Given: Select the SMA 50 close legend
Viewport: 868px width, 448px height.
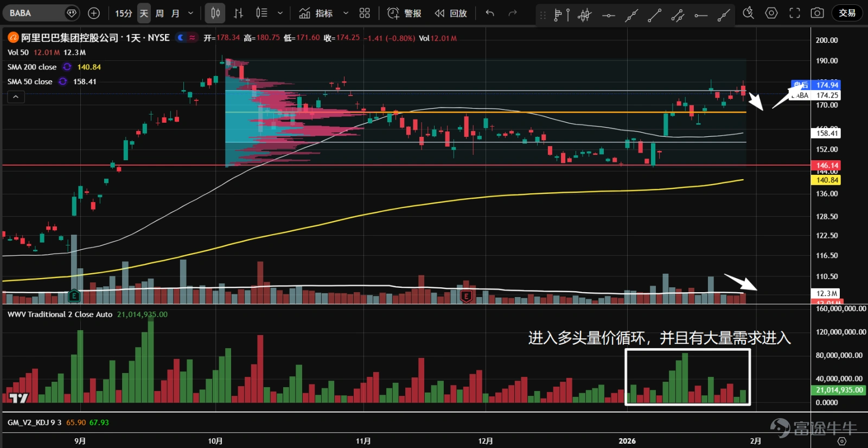Looking at the screenshot, I should [x=30, y=82].
